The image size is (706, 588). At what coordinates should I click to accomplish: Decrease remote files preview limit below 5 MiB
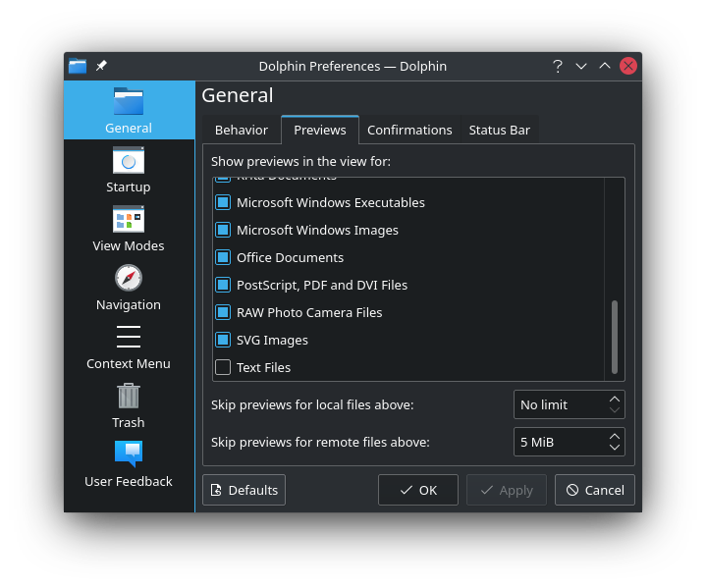click(x=615, y=448)
